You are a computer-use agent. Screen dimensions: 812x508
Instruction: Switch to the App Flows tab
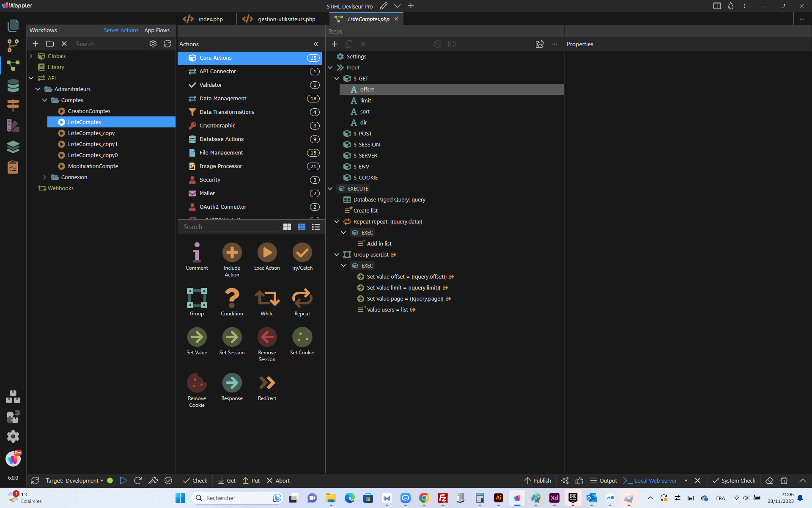[157, 30]
